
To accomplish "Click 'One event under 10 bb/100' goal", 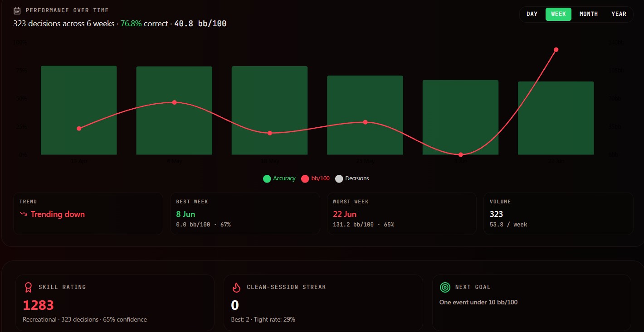I will 478,302.
